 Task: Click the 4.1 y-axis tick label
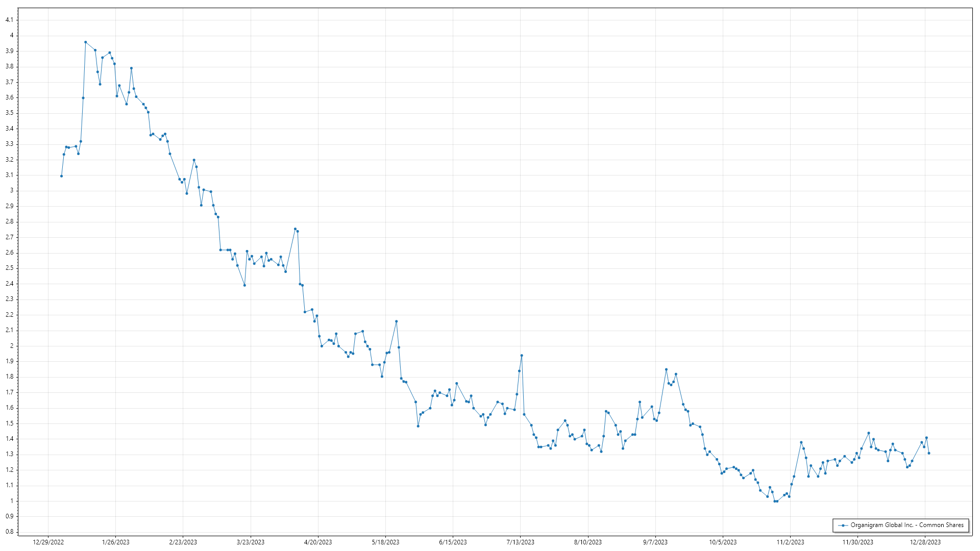coord(10,20)
